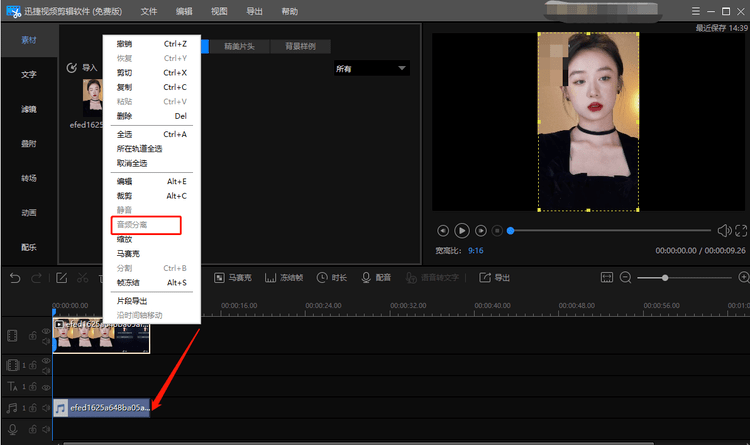Image resolution: width=750 pixels, height=445 pixels.
Task: Toggle visibility eye on text track
Action: point(46,386)
